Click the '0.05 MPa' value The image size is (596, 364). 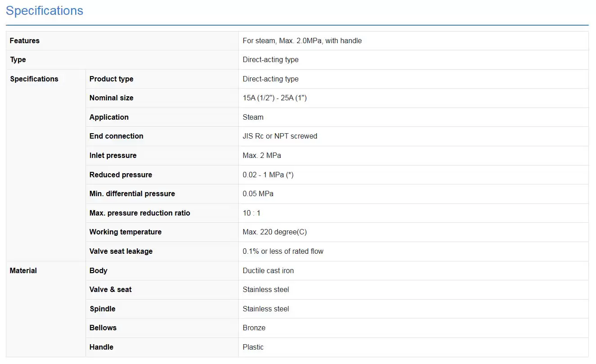point(258,193)
